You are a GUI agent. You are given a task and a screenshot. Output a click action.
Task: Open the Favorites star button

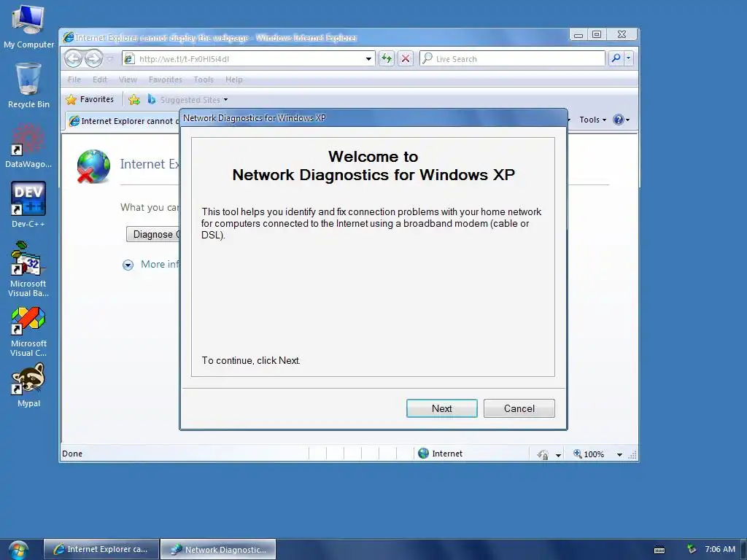pyautogui.click(x=90, y=99)
